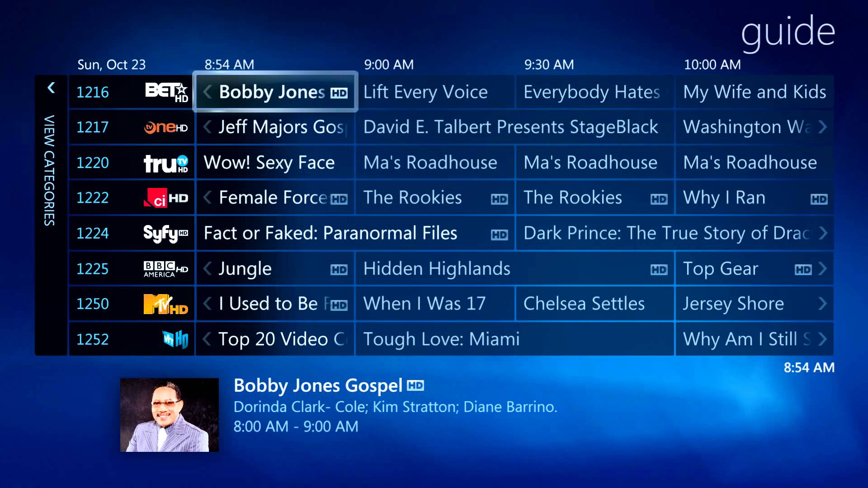This screenshot has height=488, width=868.
Task: Select the CI HD channel icon
Action: tap(166, 198)
